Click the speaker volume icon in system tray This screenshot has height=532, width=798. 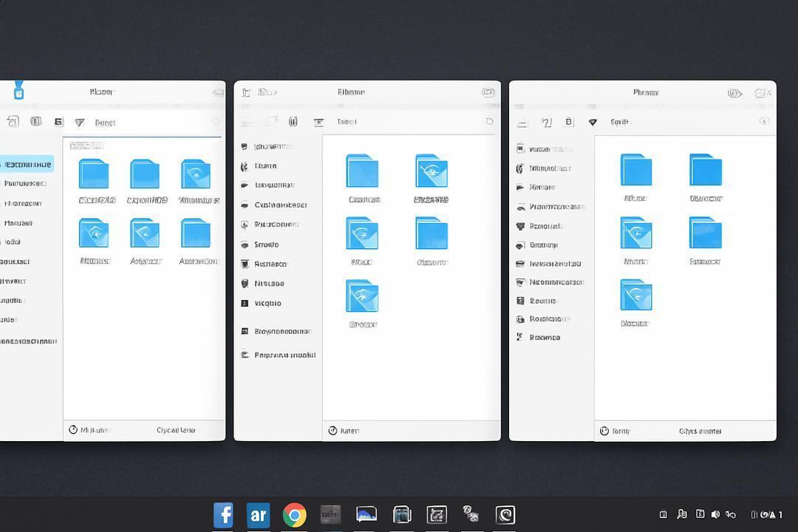[715, 515]
